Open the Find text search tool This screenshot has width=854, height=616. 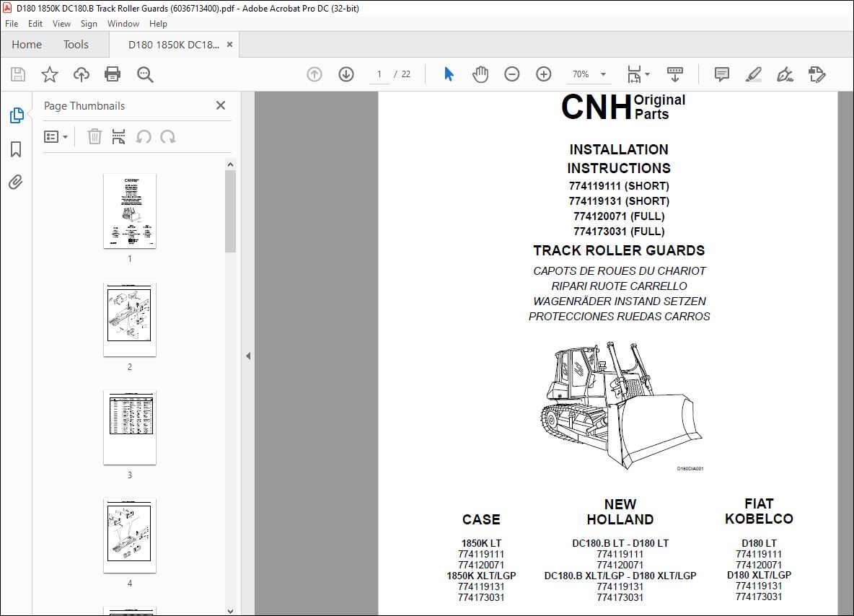click(x=145, y=74)
